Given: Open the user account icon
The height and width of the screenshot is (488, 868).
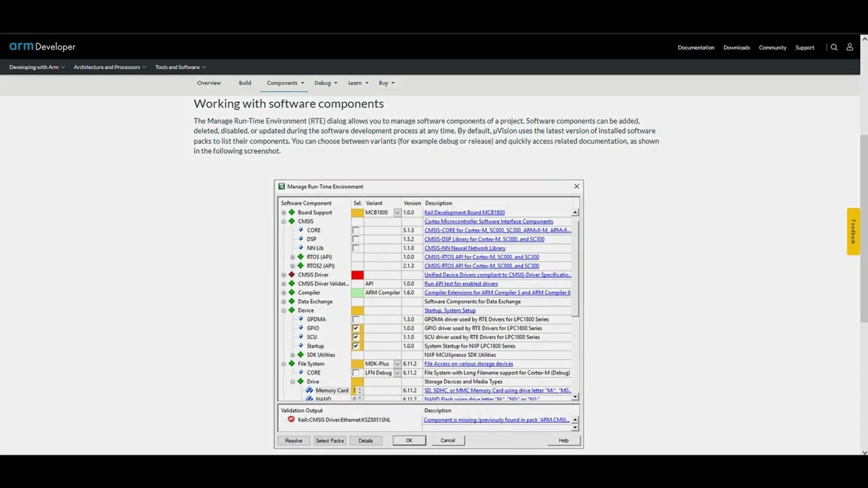Looking at the screenshot, I should click(x=850, y=47).
